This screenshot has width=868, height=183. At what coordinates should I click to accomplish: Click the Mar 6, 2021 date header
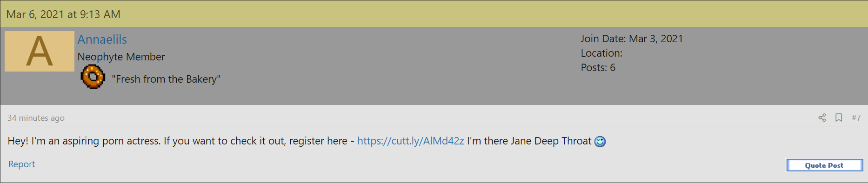click(x=63, y=14)
